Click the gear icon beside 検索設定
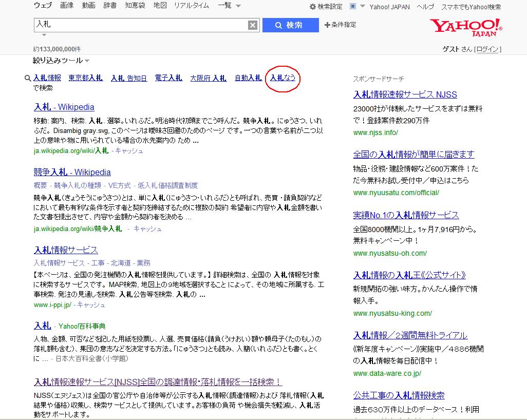The image size is (527, 420). [x=313, y=7]
